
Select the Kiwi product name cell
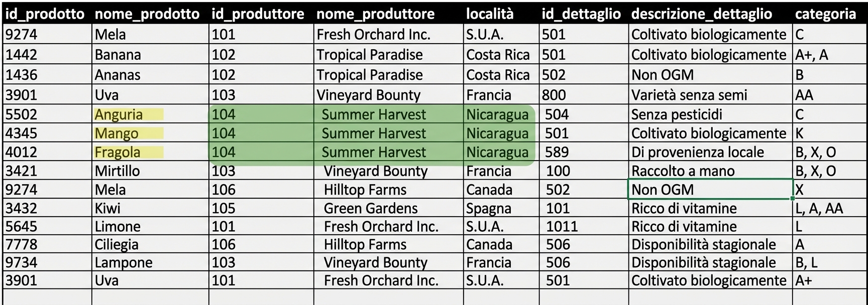[108, 208]
